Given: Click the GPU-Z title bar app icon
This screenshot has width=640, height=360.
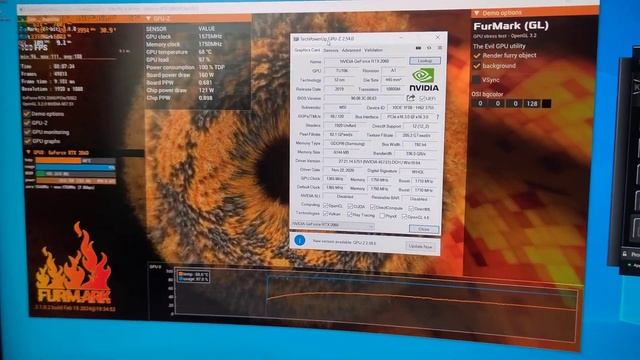Looking at the screenshot, I should click(296, 39).
